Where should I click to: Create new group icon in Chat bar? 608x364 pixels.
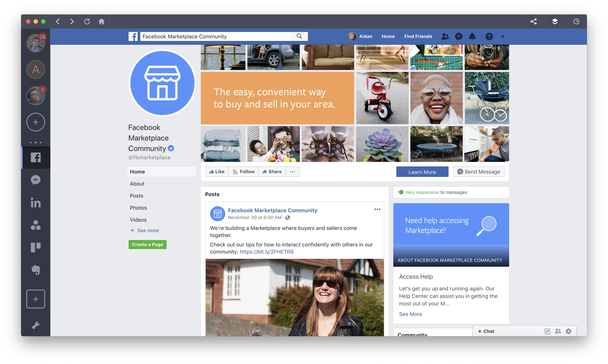(x=558, y=331)
